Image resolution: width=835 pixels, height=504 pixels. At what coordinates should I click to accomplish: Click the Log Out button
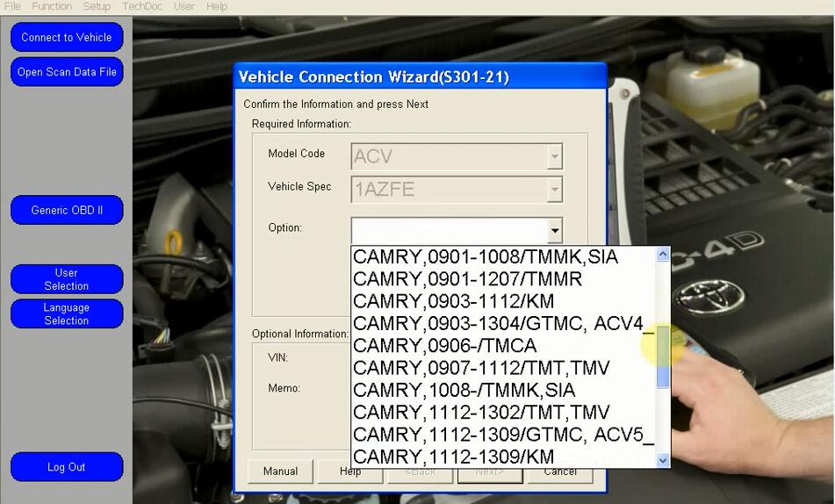point(67,467)
